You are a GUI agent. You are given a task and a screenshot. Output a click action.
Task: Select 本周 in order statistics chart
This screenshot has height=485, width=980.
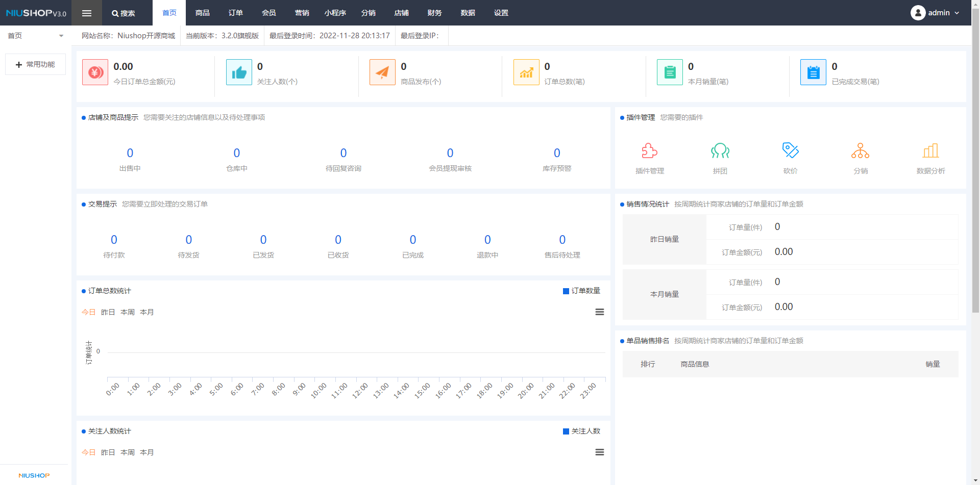coord(128,312)
